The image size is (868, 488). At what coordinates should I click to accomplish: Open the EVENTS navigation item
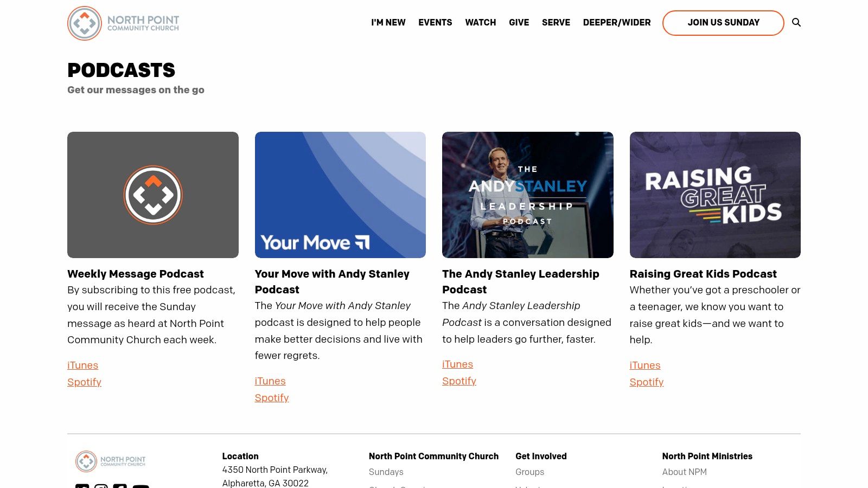(435, 23)
